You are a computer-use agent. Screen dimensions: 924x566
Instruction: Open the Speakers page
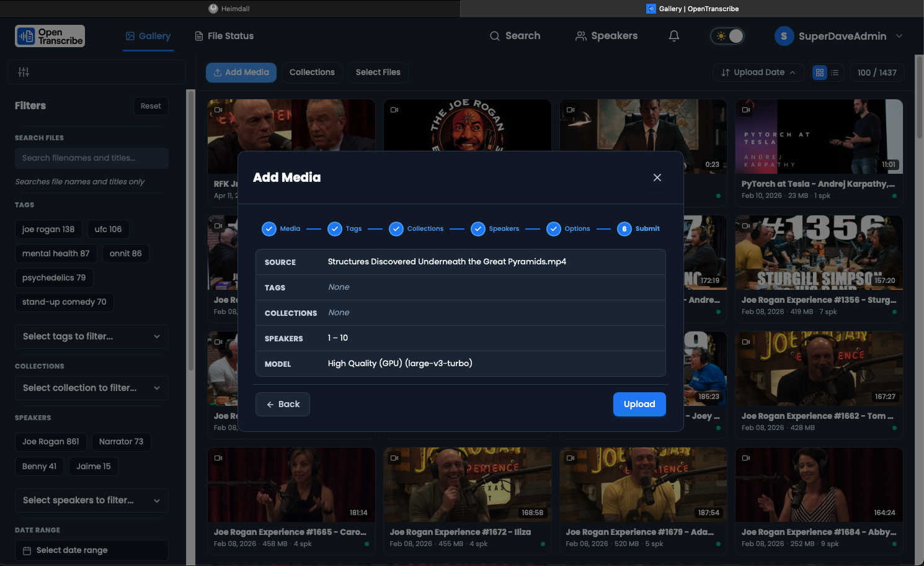606,36
